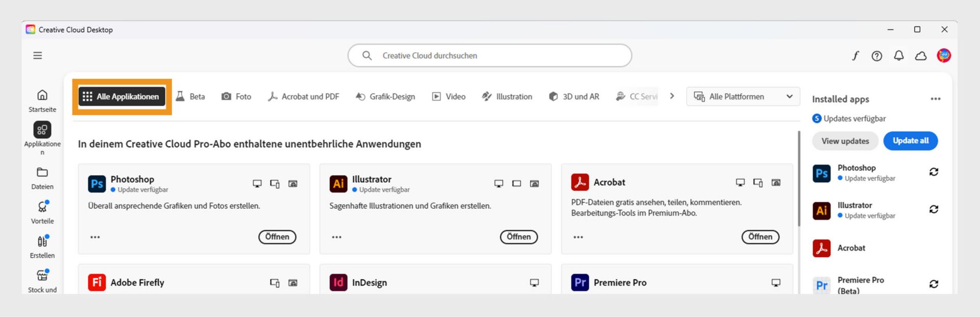Open the notifications bell icon
Viewport: 980px width, 317px height.
click(x=899, y=56)
